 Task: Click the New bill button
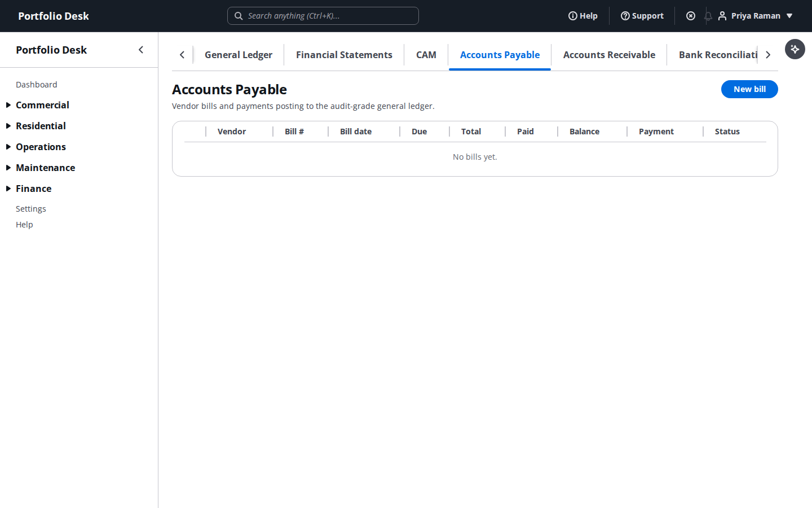pyautogui.click(x=749, y=89)
